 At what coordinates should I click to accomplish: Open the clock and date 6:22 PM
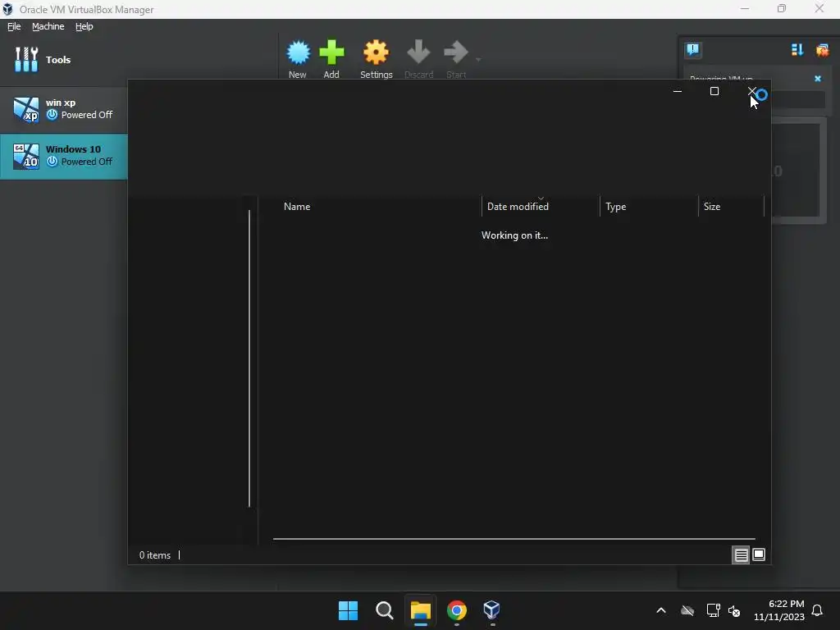click(x=779, y=610)
